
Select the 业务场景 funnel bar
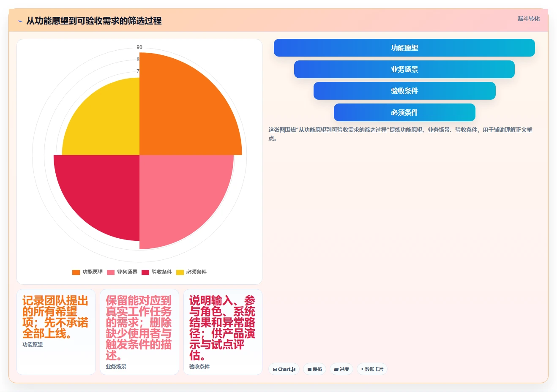pos(404,69)
